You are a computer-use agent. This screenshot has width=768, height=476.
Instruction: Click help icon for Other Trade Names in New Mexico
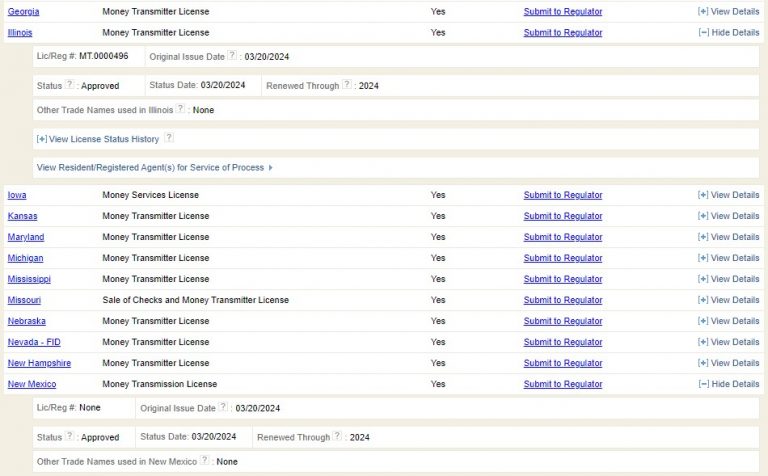205,461
